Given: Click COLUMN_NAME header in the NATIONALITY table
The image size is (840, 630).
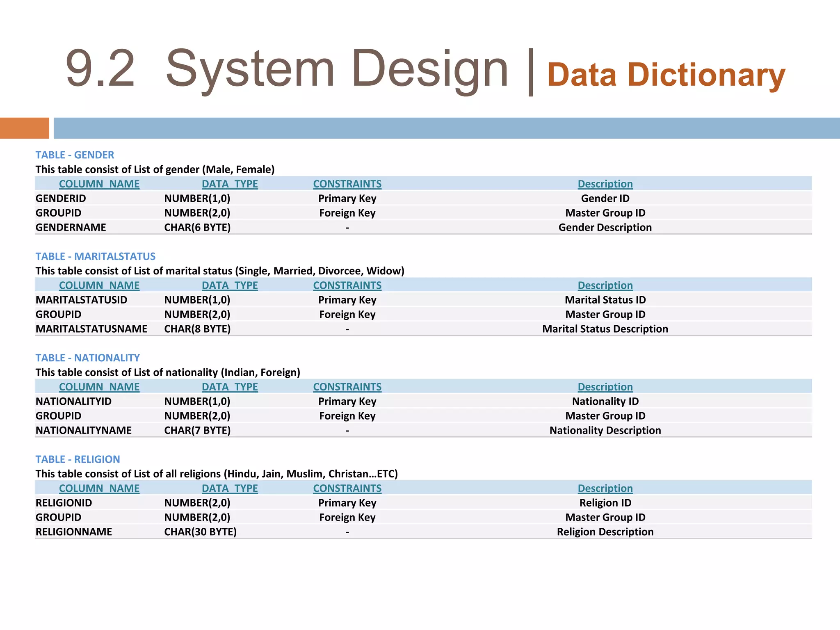Looking at the screenshot, I should point(99,387).
